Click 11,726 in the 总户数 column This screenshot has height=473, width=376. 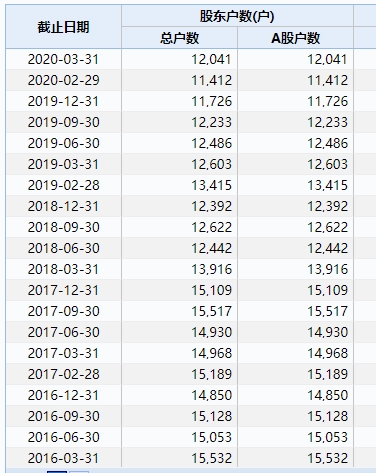pyautogui.click(x=211, y=101)
